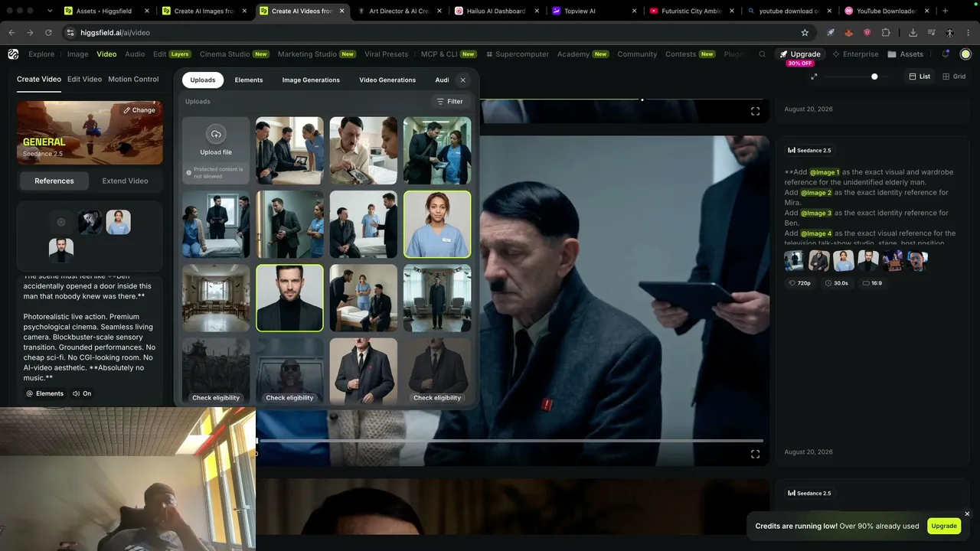980x551 pixels.
Task: Click the Upload file cloud icon
Action: [216, 134]
